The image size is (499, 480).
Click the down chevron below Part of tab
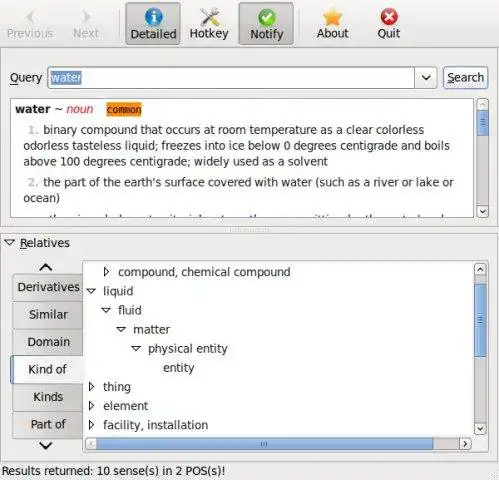[x=46, y=445]
